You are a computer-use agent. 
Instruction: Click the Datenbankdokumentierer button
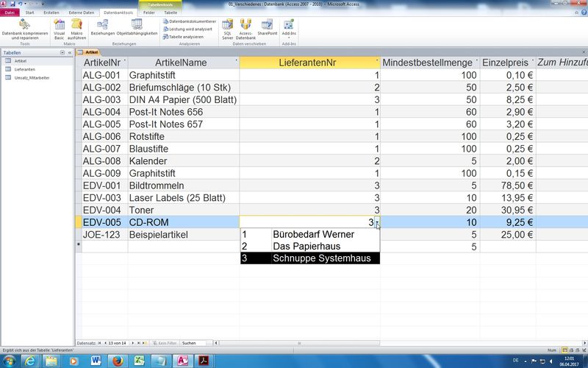pyautogui.click(x=190, y=21)
